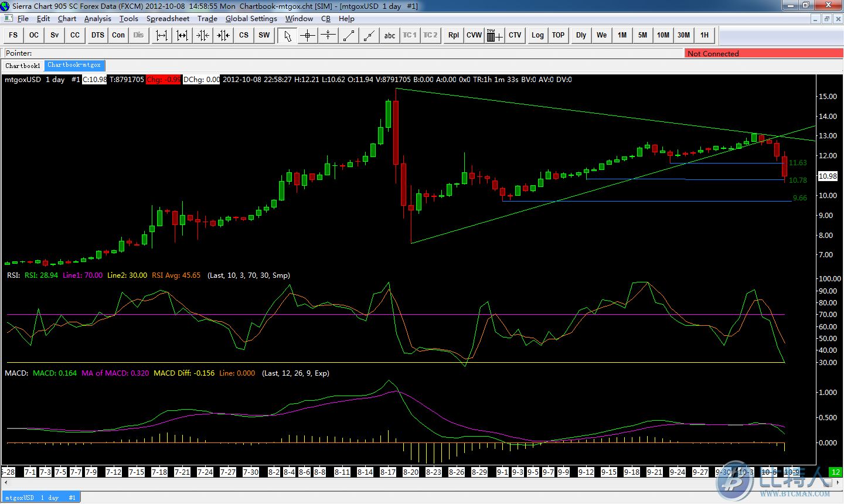Open the Window menu
Screen dimensions: 844x504
click(299, 18)
